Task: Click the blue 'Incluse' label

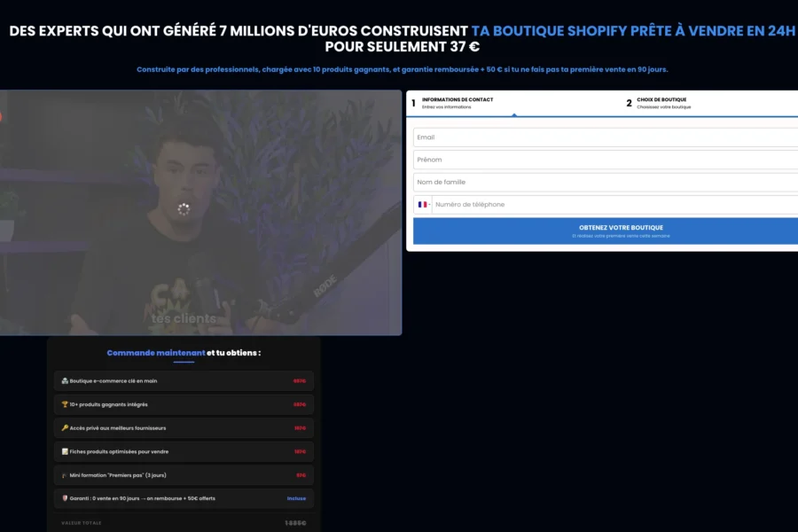Action: (x=296, y=498)
